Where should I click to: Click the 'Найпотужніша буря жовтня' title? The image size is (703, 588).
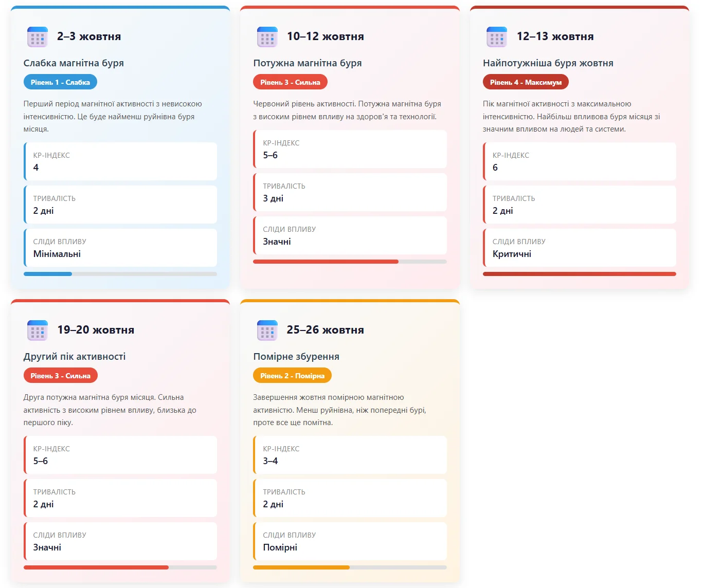coord(548,63)
